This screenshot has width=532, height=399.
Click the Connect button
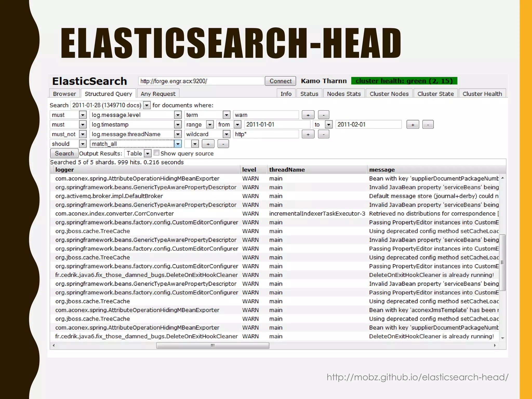tap(281, 81)
